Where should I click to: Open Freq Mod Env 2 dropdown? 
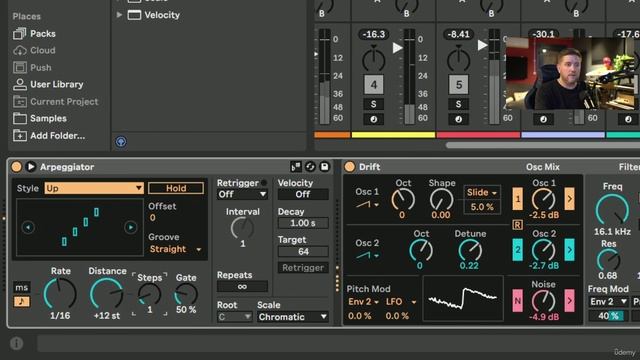pos(608,302)
